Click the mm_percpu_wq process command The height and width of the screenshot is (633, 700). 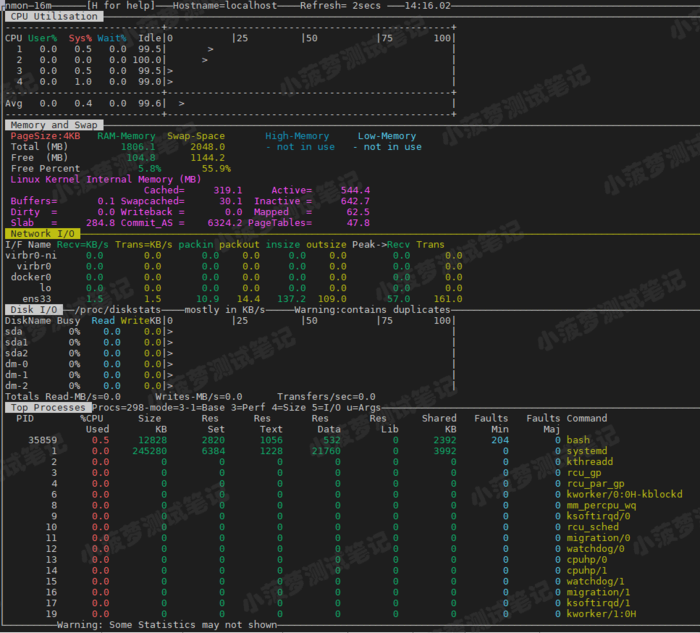[601, 505]
